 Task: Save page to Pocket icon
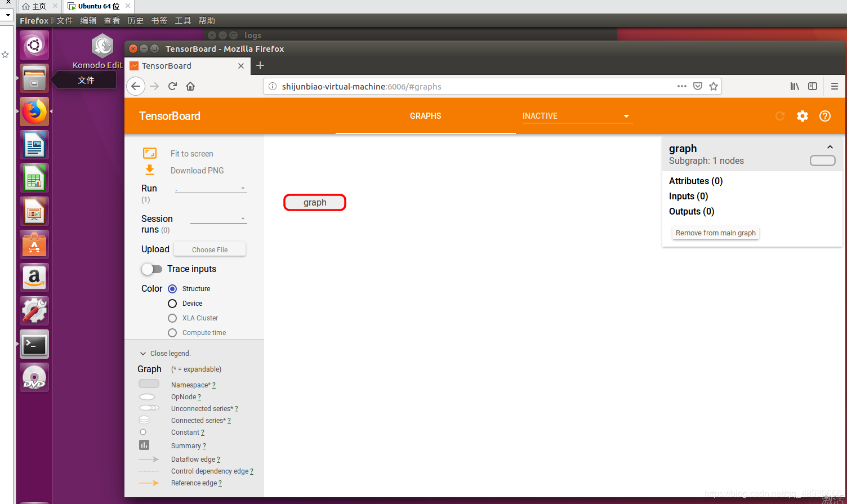pyautogui.click(x=698, y=86)
